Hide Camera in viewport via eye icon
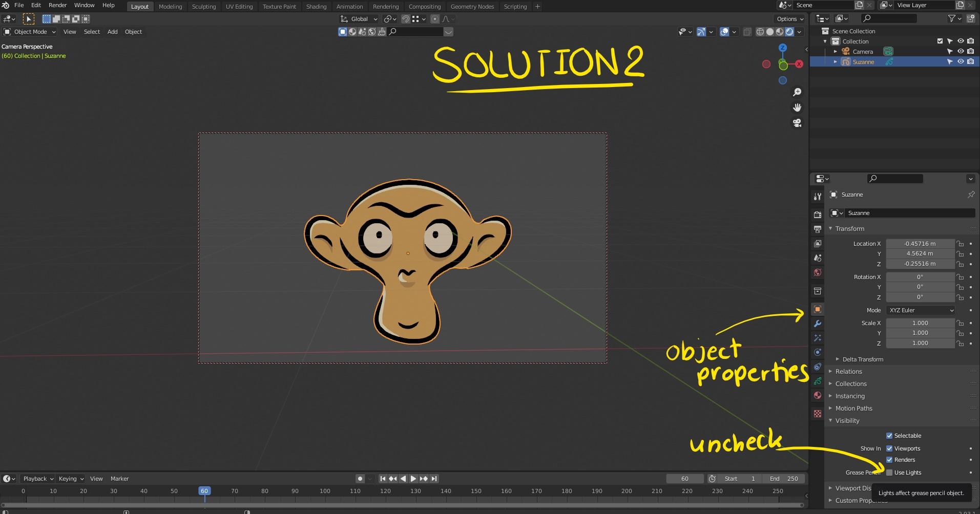This screenshot has width=980, height=514. 961,52
